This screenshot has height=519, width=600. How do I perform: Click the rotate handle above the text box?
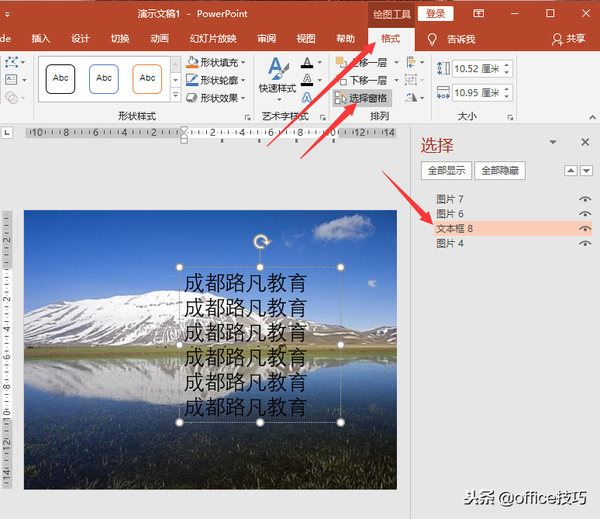click(261, 241)
